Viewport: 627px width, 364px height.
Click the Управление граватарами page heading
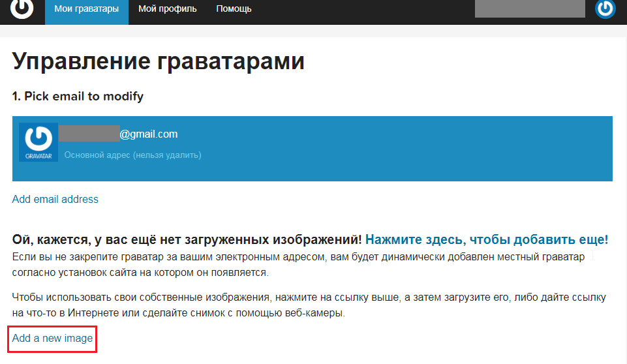[x=159, y=61]
